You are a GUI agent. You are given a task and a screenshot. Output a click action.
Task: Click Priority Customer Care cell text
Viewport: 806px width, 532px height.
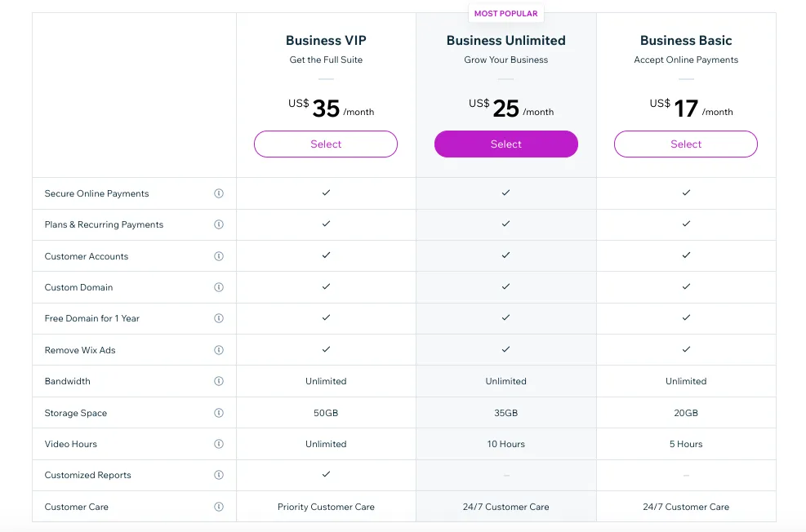tap(326, 507)
